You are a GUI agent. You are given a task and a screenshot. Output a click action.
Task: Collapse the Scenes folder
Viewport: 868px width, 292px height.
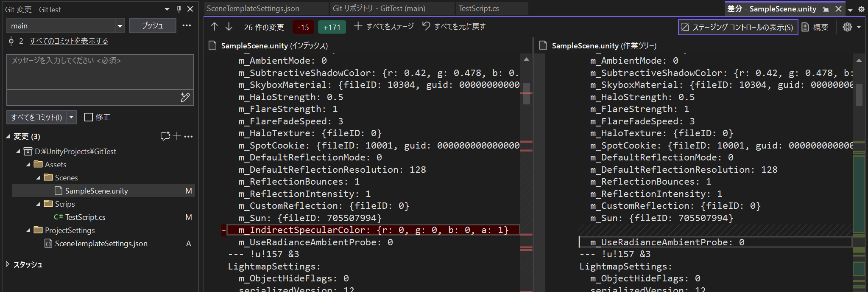tap(38, 177)
